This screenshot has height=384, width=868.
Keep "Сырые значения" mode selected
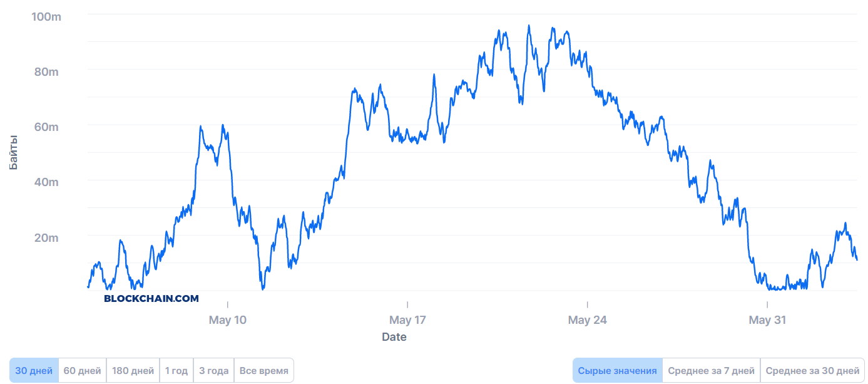618,370
